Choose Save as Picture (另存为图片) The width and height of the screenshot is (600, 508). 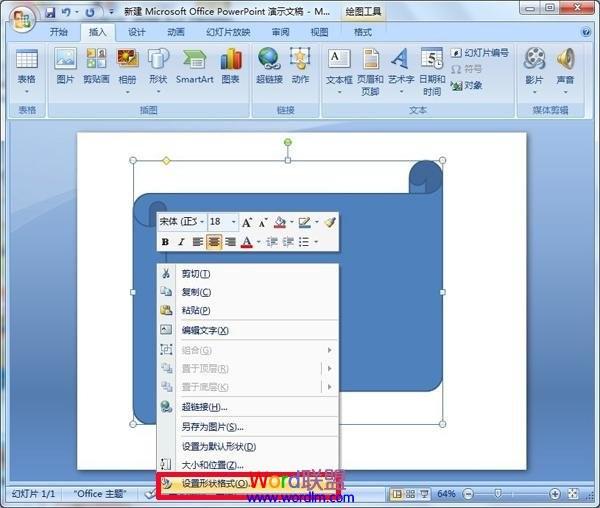pyautogui.click(x=248, y=427)
